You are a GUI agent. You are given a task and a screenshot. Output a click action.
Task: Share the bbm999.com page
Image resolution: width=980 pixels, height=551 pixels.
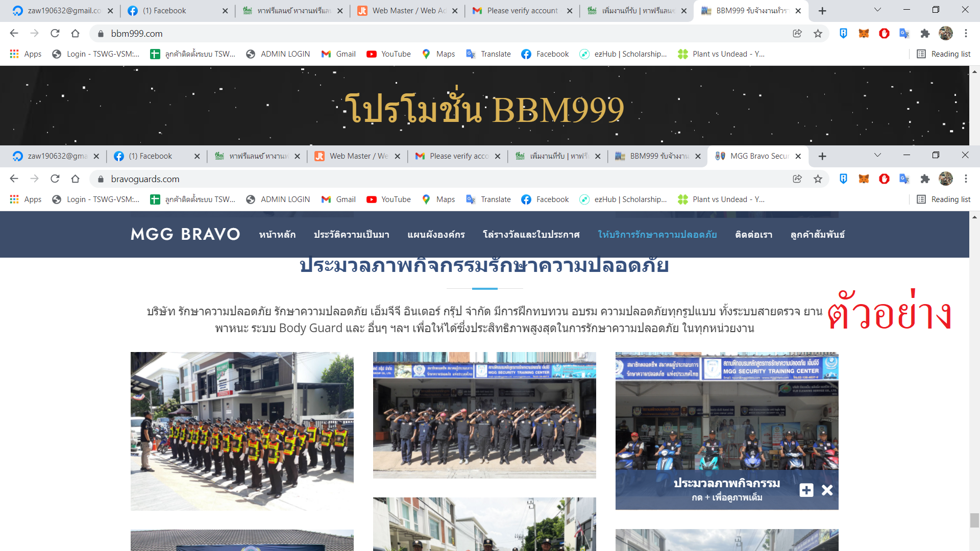(x=797, y=33)
